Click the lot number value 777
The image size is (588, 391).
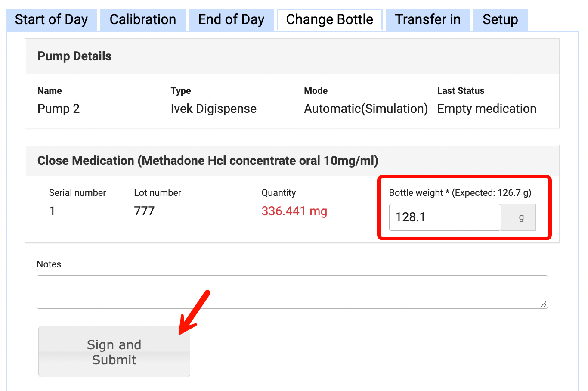144,211
